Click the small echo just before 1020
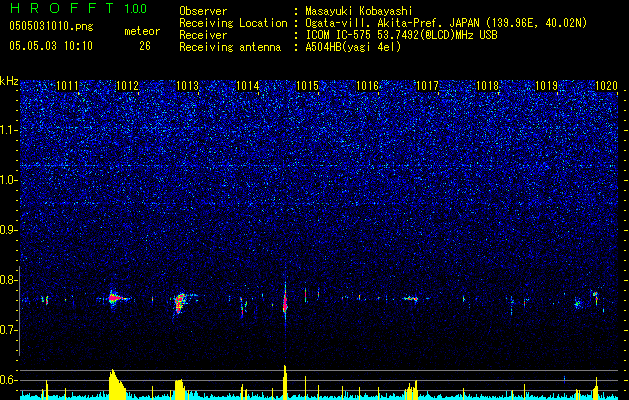The width and height of the screenshot is (629, 400). click(595, 296)
